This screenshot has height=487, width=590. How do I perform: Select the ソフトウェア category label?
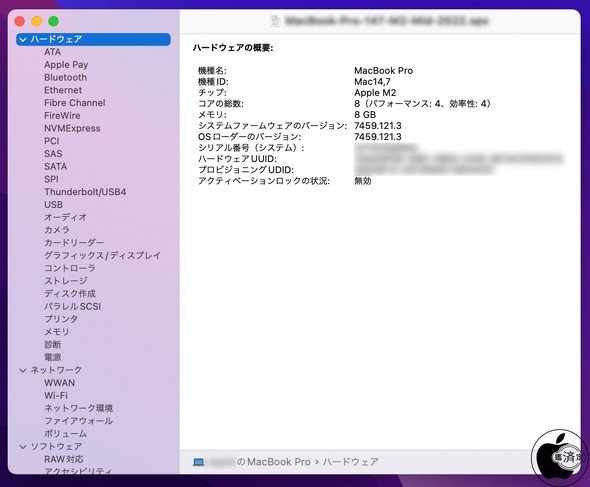(x=56, y=447)
